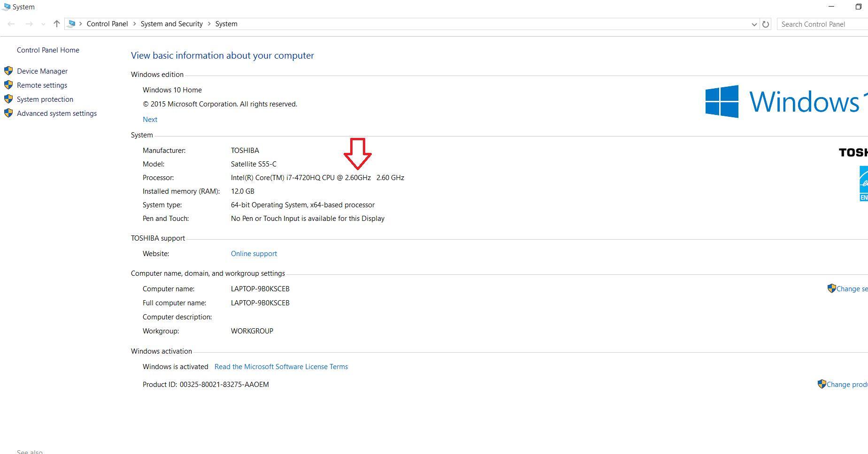Viewport: 868px width, 454px height.
Task: Expand chevron after Control Panel breadcrumb
Action: [134, 24]
